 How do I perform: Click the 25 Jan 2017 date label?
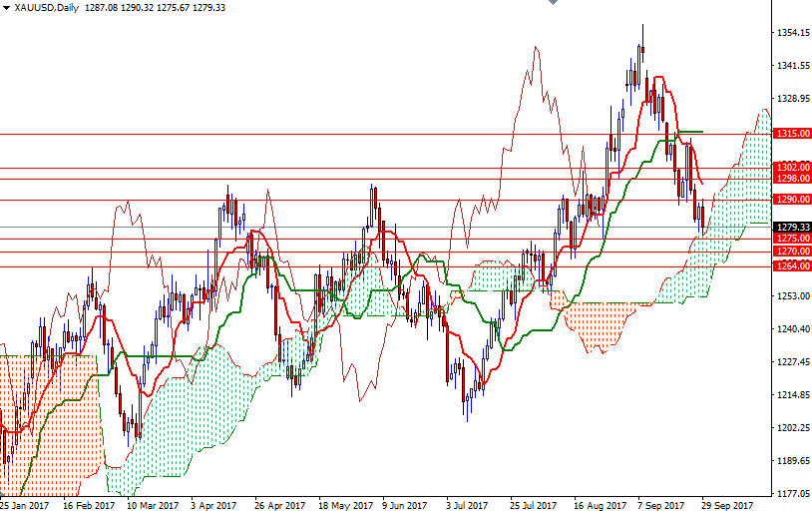25,505
